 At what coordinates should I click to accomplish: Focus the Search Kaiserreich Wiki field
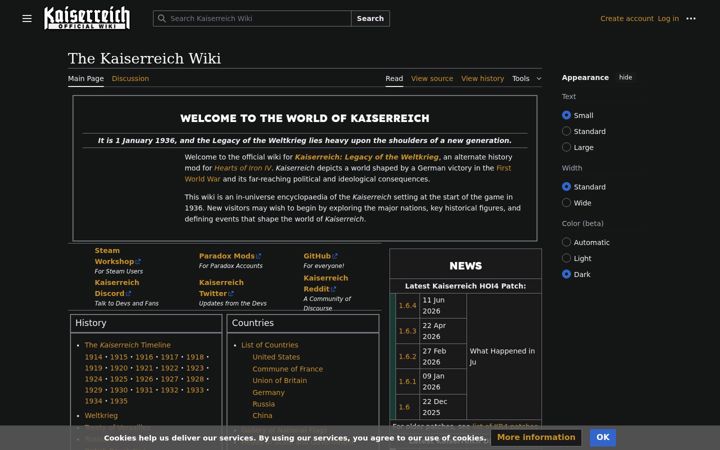point(252,18)
